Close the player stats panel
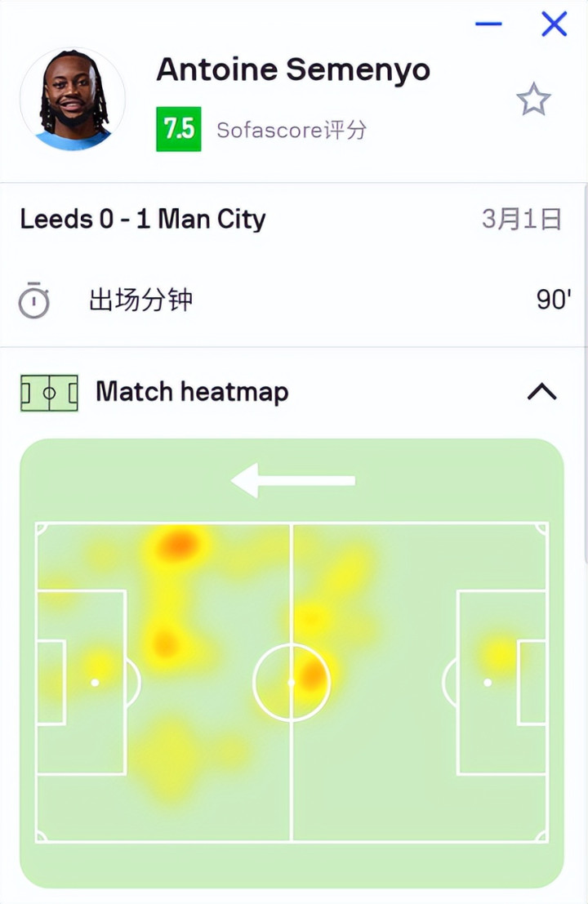588x904 pixels. pos(554,24)
